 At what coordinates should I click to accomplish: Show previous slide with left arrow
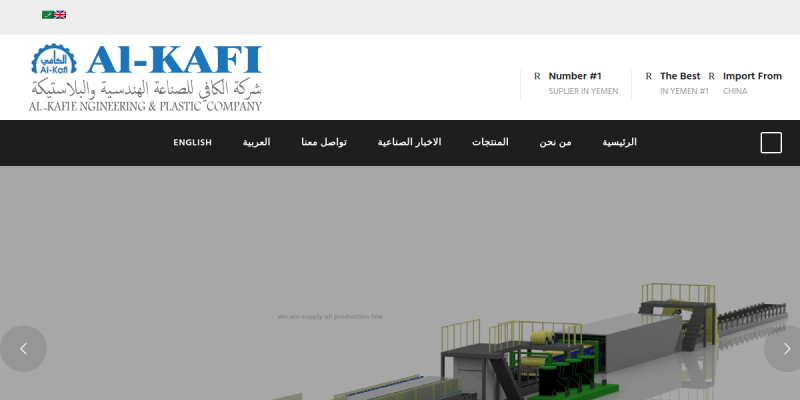(23, 348)
